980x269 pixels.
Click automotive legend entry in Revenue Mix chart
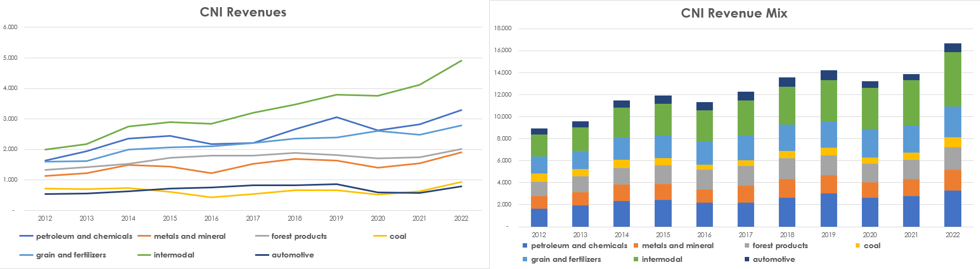coord(770,259)
